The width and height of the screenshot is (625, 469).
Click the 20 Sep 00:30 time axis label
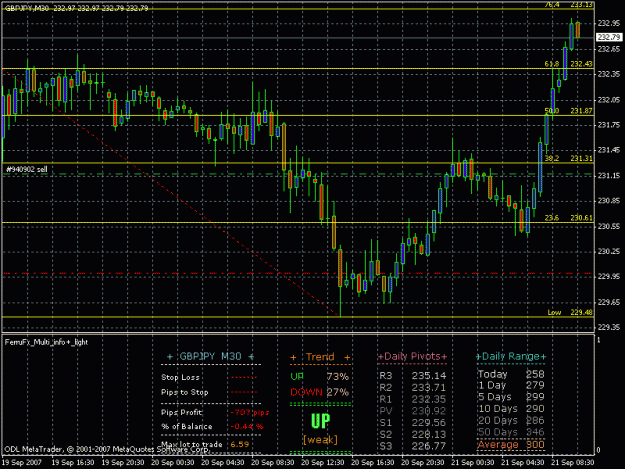pos(173,463)
